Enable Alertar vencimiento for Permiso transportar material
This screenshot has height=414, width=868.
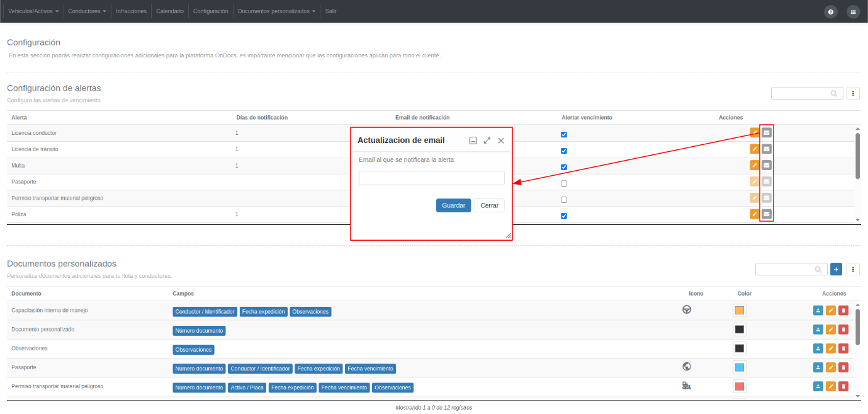pyautogui.click(x=564, y=200)
